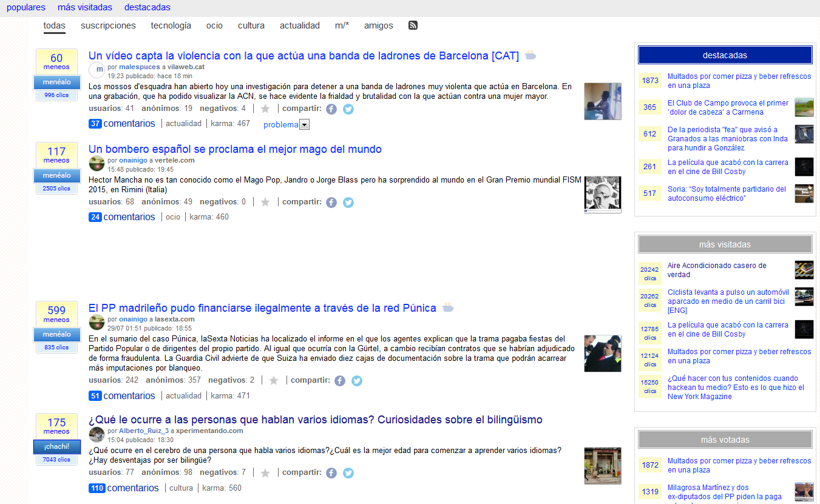The height and width of the screenshot is (504, 820).
Task: Expand the 'problema' dropdown
Action: [x=305, y=124]
